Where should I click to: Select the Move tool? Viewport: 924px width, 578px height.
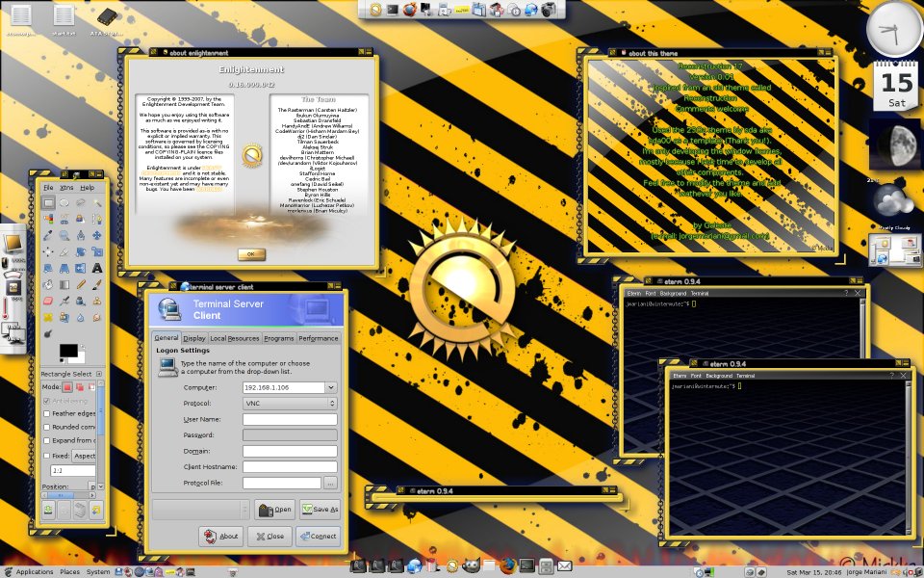[x=97, y=235]
